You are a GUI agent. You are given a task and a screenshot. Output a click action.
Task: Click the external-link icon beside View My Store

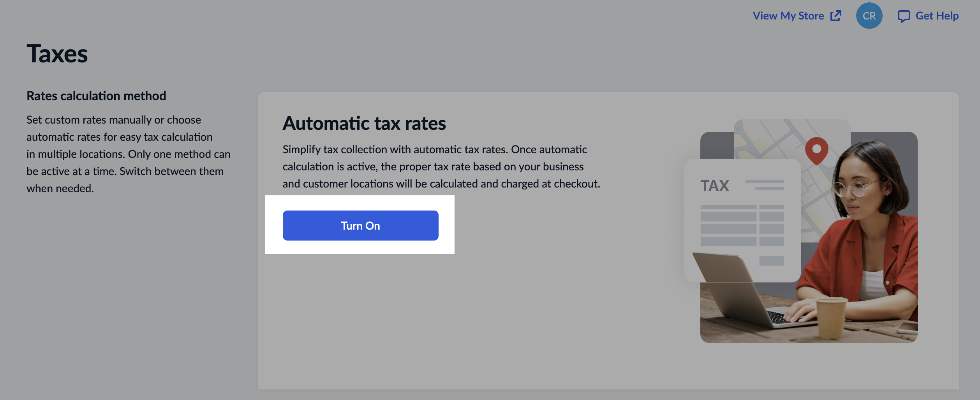coord(836,15)
